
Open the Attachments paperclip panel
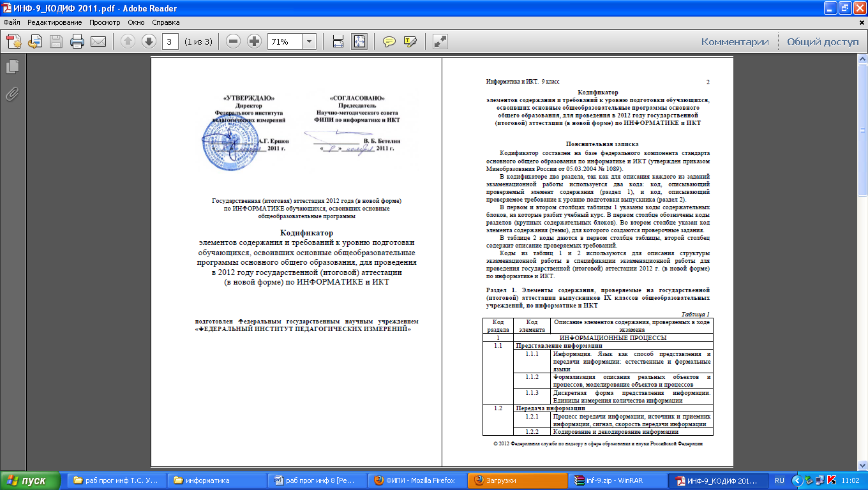[11, 94]
